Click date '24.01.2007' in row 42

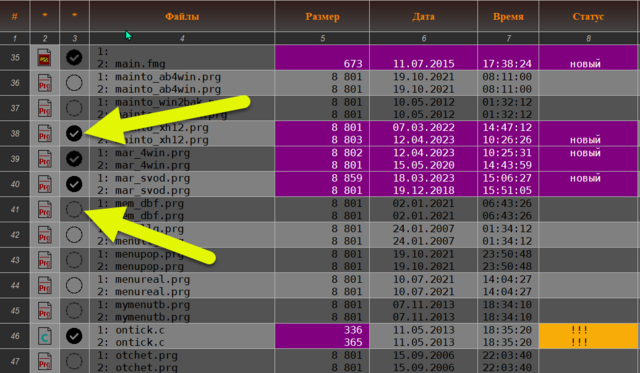(423, 229)
